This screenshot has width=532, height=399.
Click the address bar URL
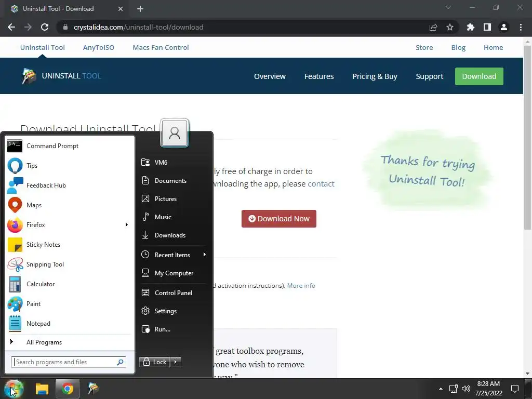pyautogui.click(x=138, y=27)
